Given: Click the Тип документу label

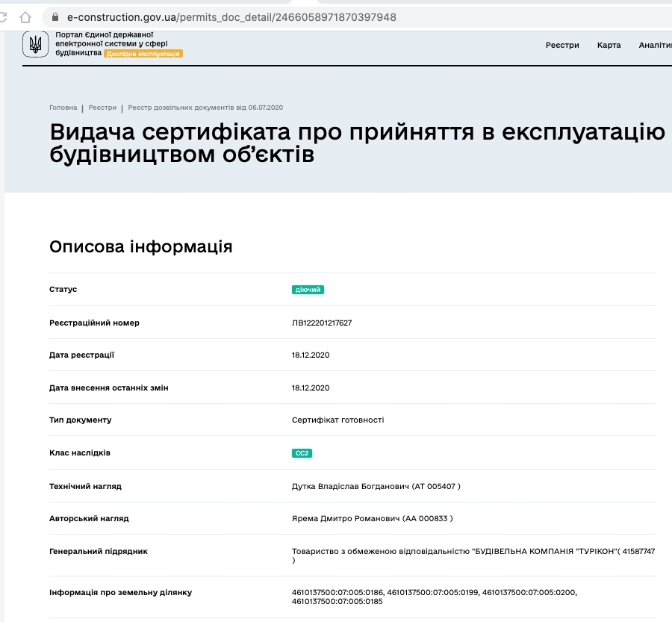Looking at the screenshot, I should tap(80, 420).
